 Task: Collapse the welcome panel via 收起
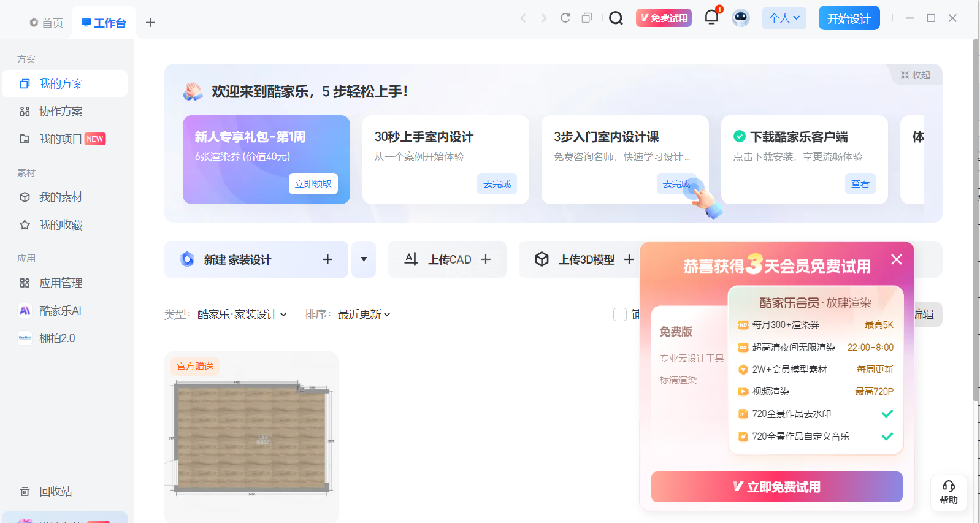pos(916,75)
